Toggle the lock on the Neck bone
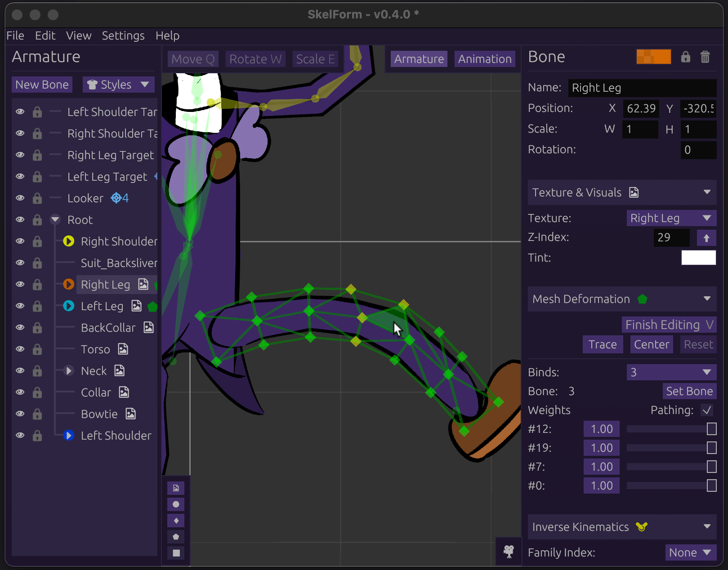 click(x=37, y=371)
